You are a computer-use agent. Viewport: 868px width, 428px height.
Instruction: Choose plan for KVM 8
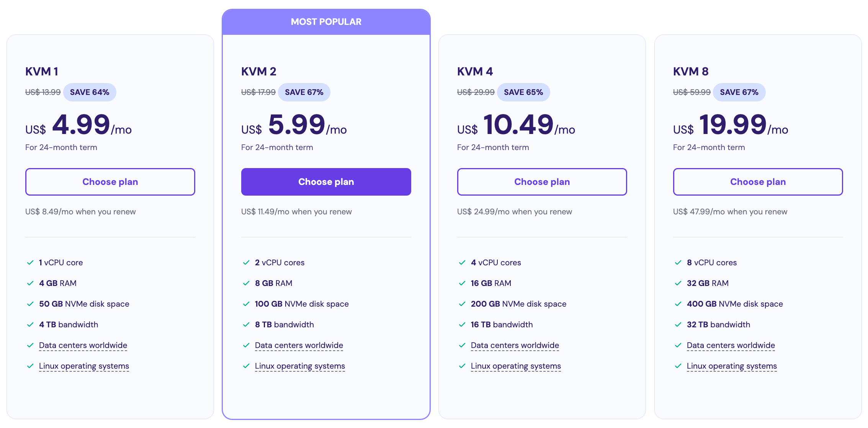click(758, 182)
